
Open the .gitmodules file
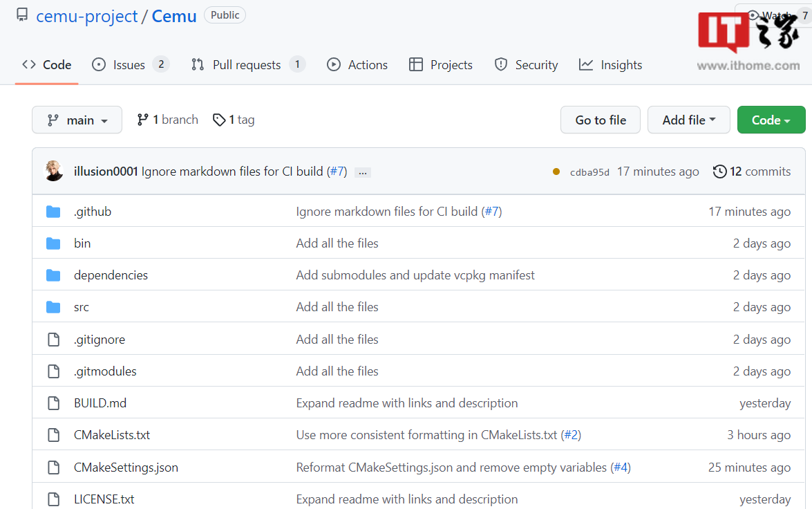coord(105,371)
